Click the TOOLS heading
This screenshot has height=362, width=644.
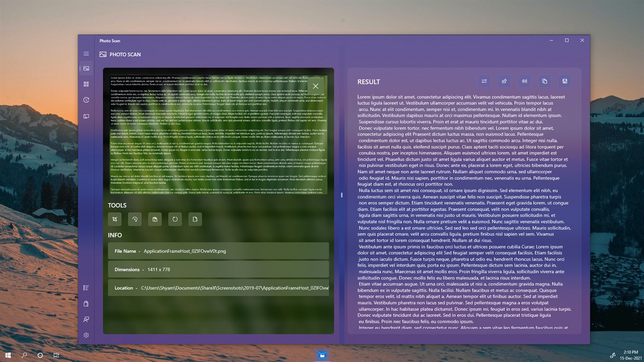(x=117, y=205)
